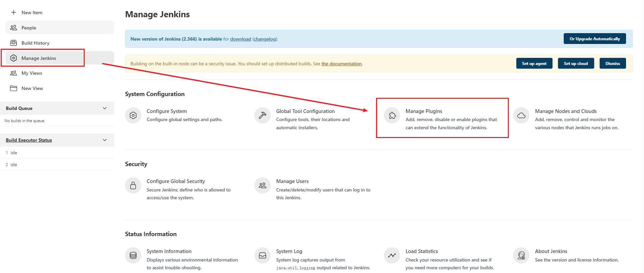Click the Build History icon
The height and width of the screenshot is (273, 644).
[x=14, y=43]
